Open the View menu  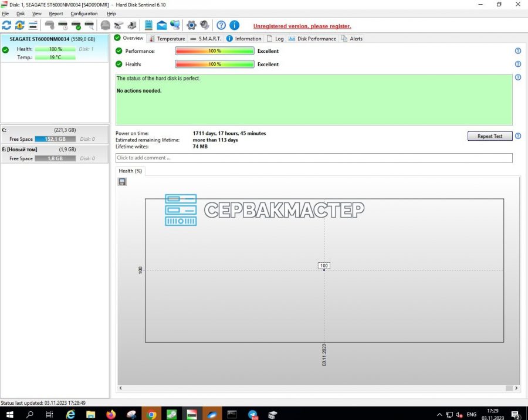pos(37,14)
